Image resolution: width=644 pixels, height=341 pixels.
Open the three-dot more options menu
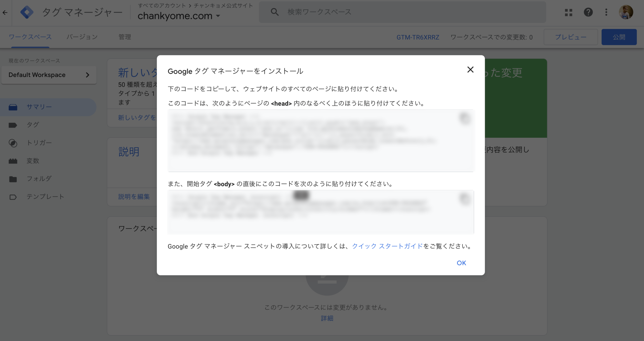coord(606,12)
